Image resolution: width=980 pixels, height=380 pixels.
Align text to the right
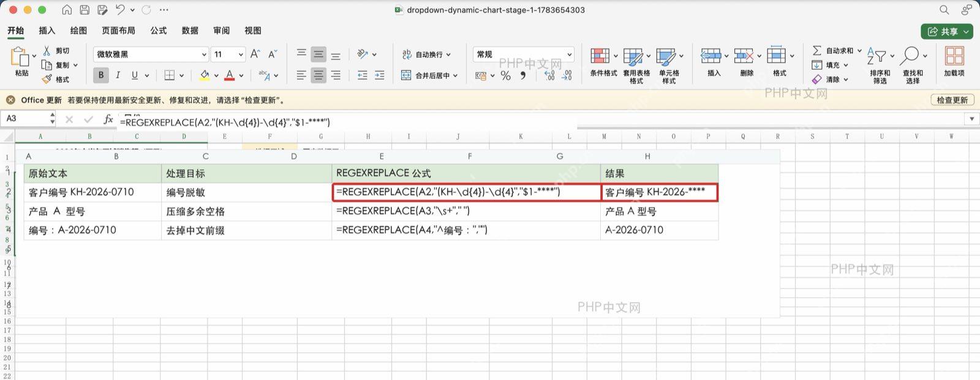336,75
